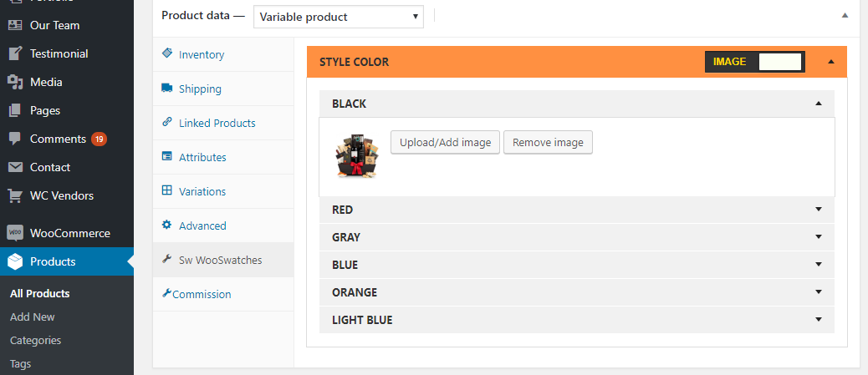Toggle the IMAGE switch in Style Color header

coord(755,62)
